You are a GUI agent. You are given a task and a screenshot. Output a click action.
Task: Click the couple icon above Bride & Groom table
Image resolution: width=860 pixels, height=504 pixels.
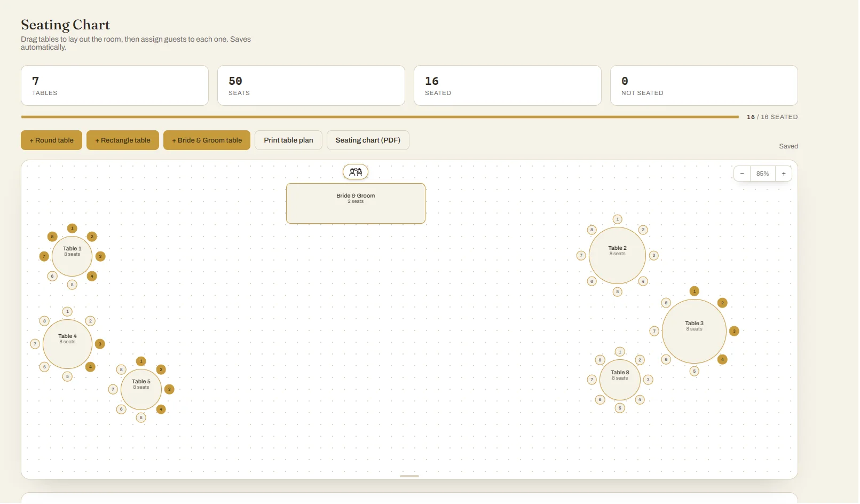[356, 172]
